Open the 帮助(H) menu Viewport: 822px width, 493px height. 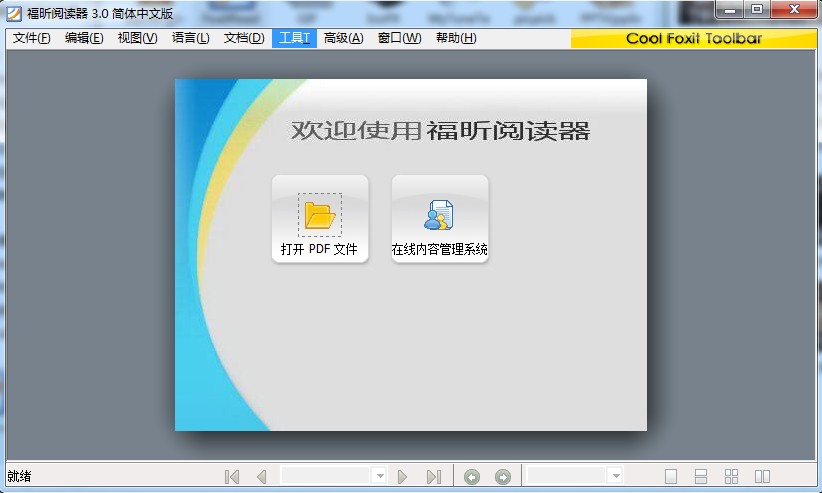coord(456,38)
